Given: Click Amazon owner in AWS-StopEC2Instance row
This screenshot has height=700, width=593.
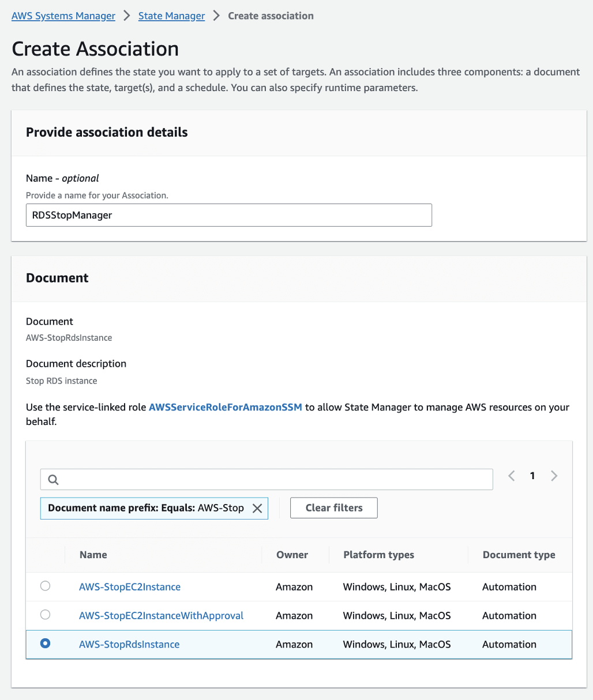Looking at the screenshot, I should tap(294, 587).
